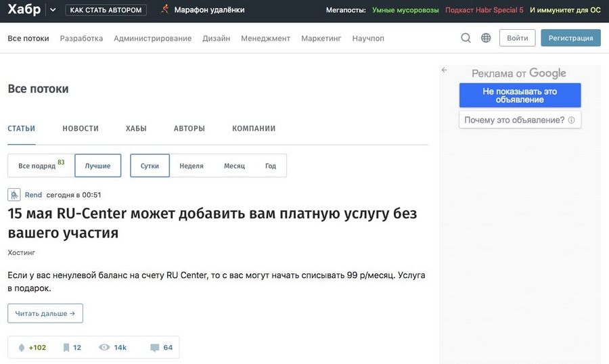Go to the Научпоп flow
The height and width of the screenshot is (364, 609).
coord(368,39)
